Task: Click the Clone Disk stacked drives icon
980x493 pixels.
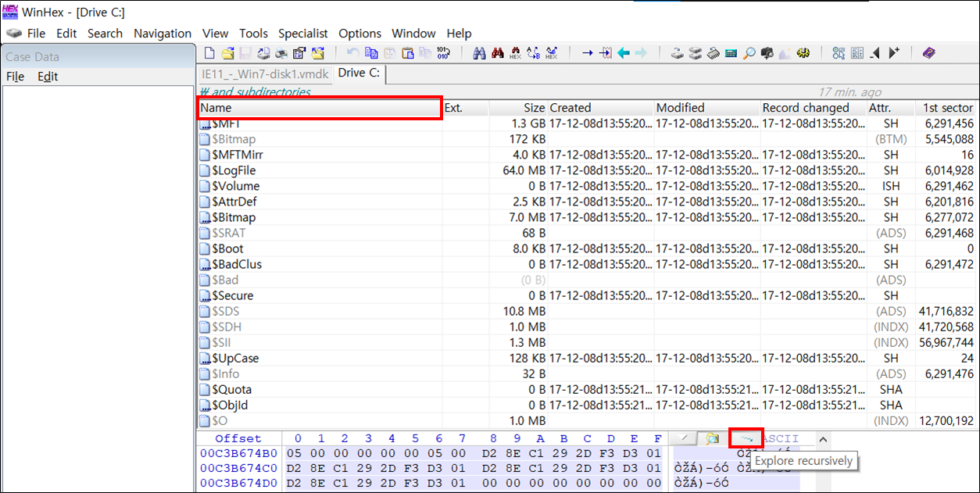Action: click(695, 53)
